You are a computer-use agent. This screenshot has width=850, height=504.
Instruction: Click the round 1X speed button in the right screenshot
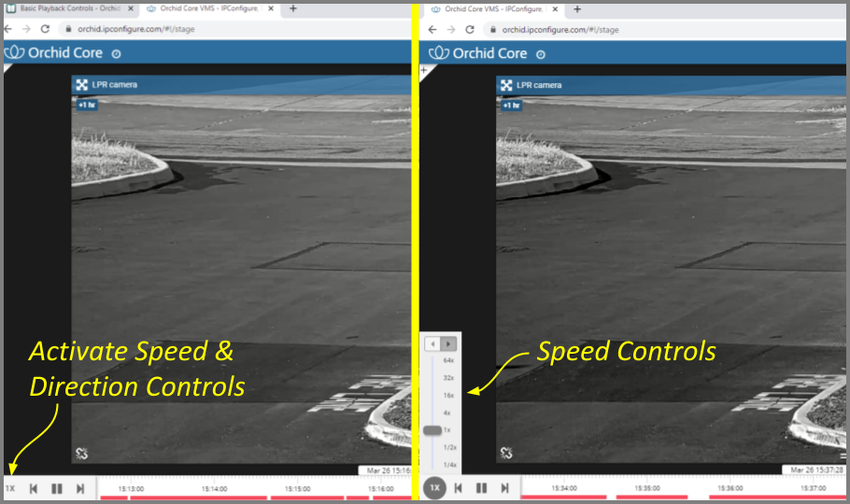[434, 488]
